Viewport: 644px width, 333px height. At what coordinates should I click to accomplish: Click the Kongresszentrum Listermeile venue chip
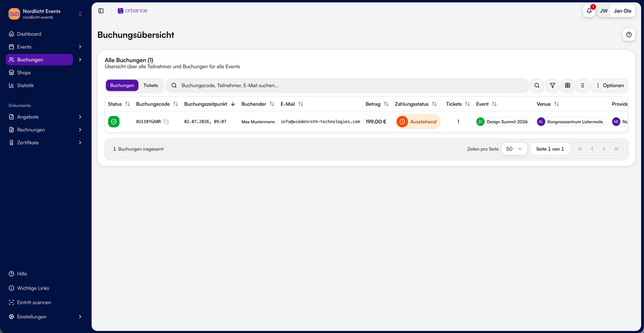[x=571, y=122]
